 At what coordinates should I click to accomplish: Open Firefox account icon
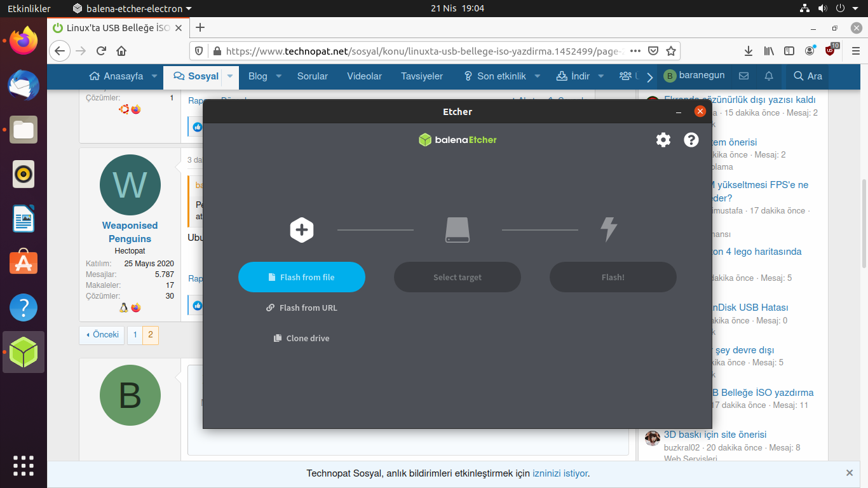[x=810, y=51]
